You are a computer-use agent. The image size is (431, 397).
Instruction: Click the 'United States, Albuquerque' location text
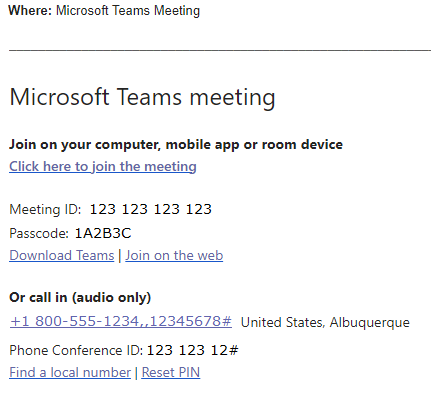coord(325,322)
